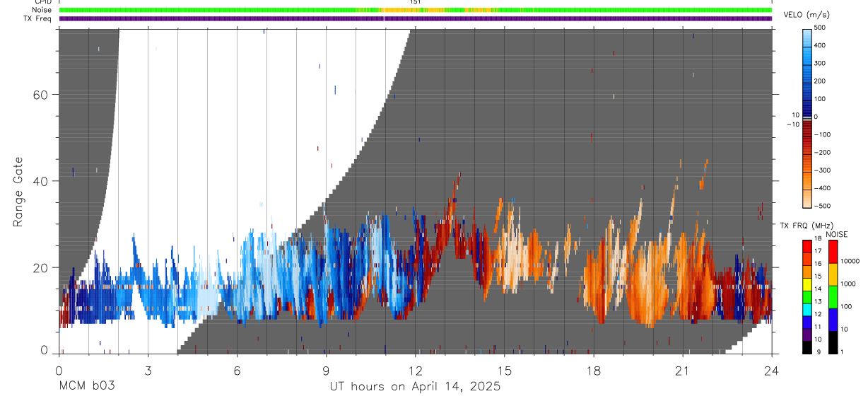Click range gate 60 axis tick label
Viewport: 868px width, 401px height.
[x=40, y=95]
